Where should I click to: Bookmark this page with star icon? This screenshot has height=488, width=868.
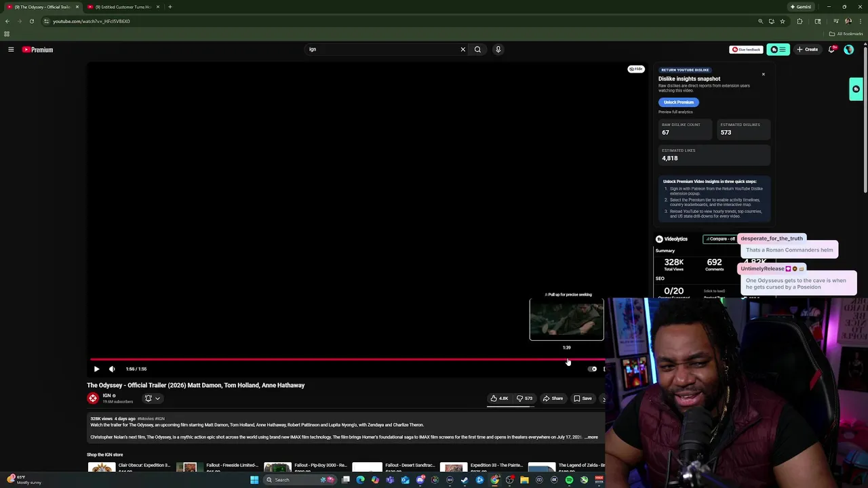point(783,21)
